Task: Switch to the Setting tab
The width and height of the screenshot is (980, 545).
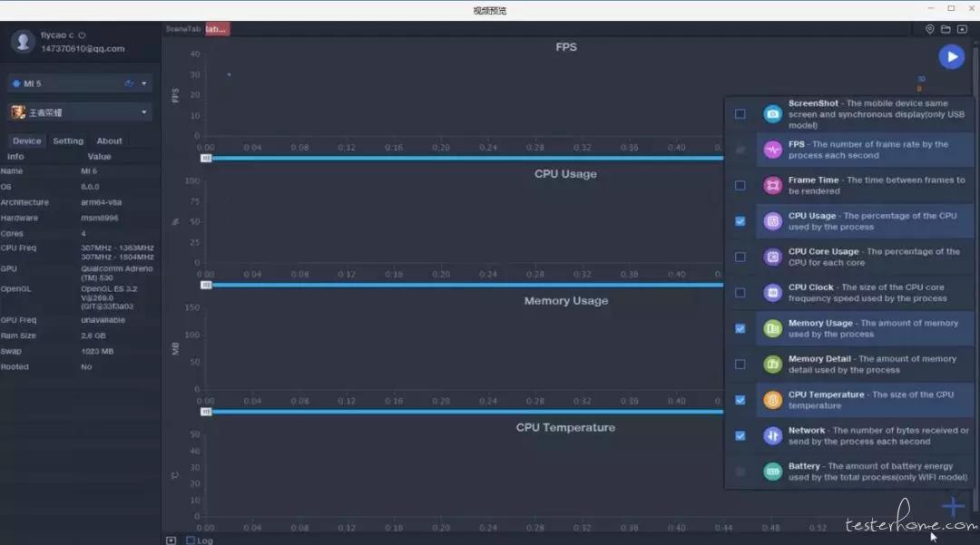Action: 68,141
